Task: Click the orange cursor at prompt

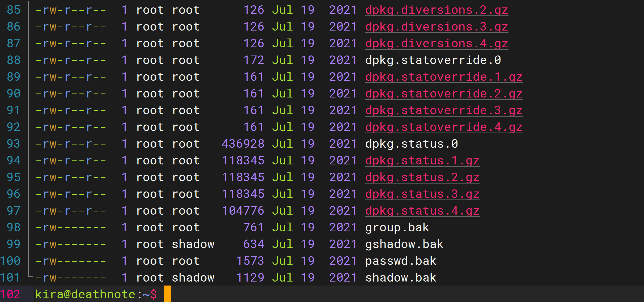Action: click(168, 294)
